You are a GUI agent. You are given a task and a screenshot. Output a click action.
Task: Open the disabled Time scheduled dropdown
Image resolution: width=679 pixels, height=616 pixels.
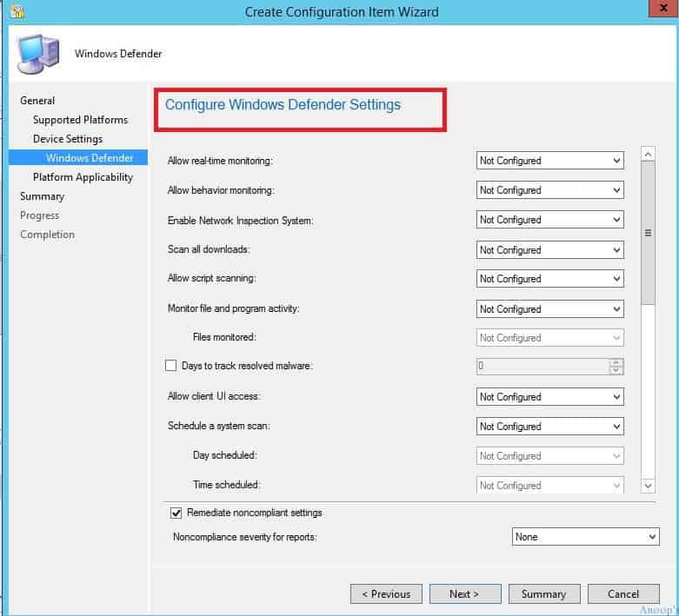(x=550, y=486)
